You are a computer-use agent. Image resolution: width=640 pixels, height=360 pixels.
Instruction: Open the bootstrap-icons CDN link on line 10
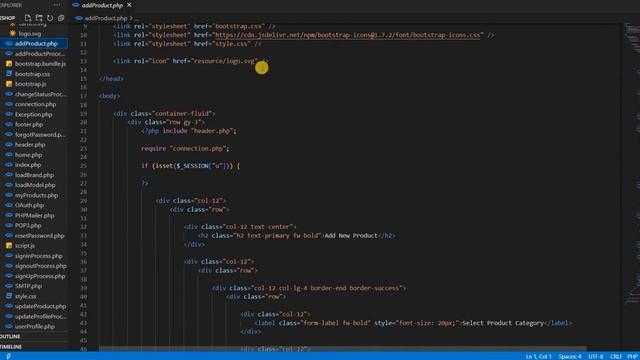[347, 35]
